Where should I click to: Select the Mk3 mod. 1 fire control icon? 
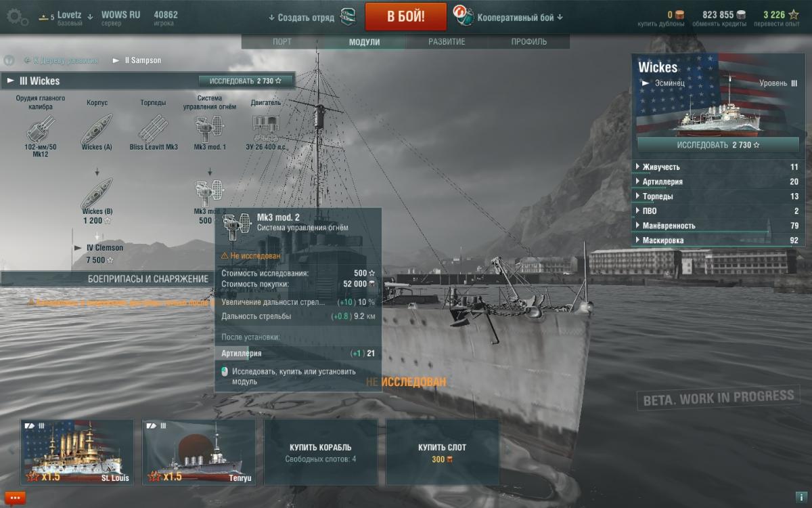coord(210,128)
